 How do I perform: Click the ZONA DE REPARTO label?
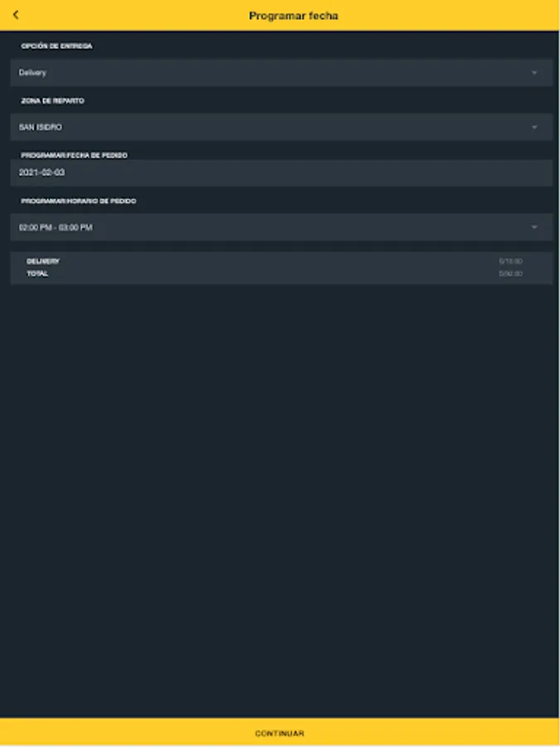pyautogui.click(x=52, y=101)
